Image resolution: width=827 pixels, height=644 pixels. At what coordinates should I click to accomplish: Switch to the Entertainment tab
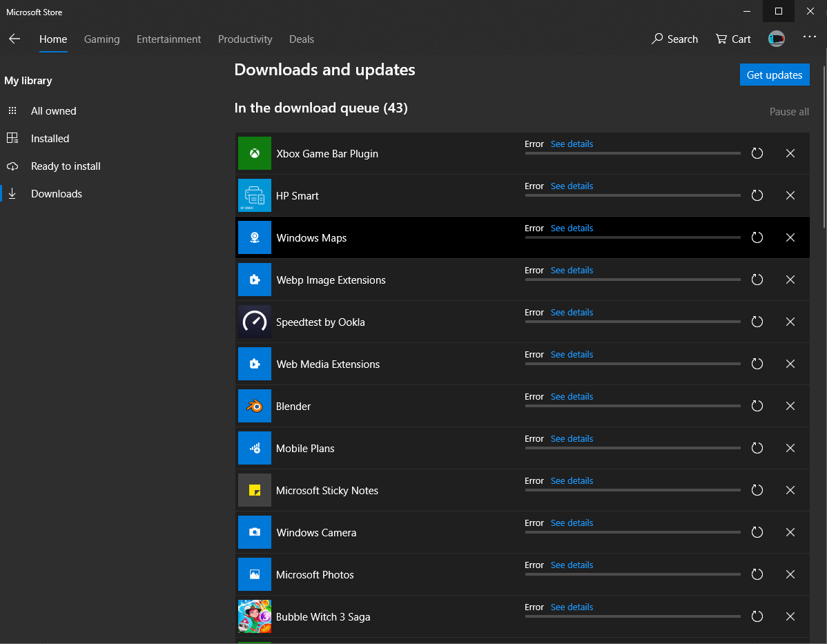(168, 39)
